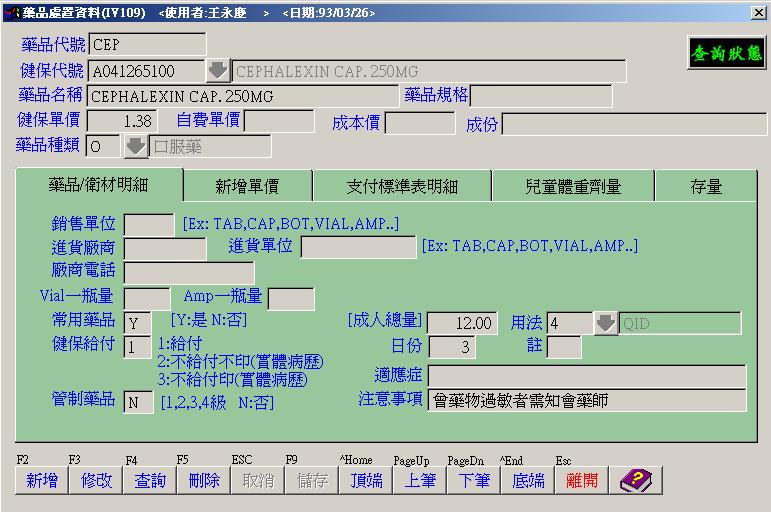
Task: Click the 查詢 button
Action: point(150,481)
